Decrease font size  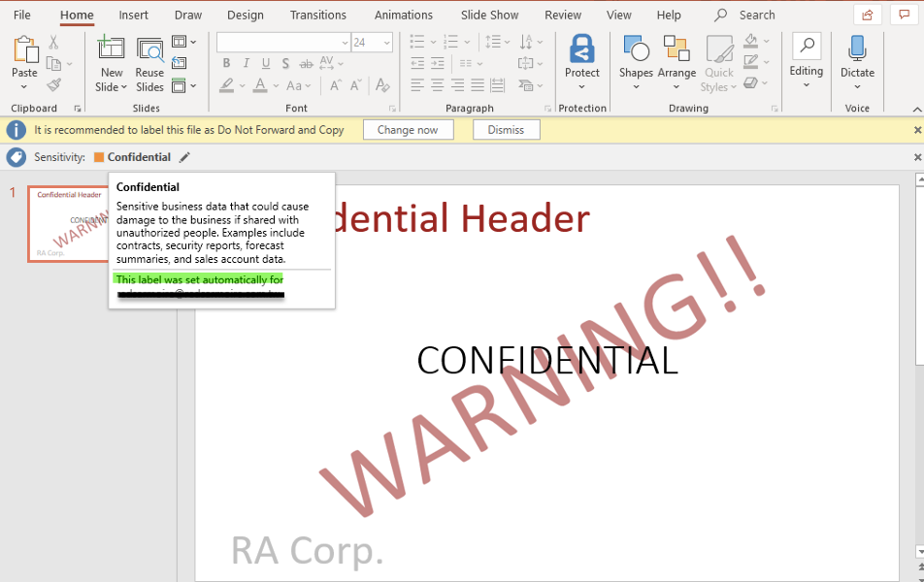click(x=355, y=86)
